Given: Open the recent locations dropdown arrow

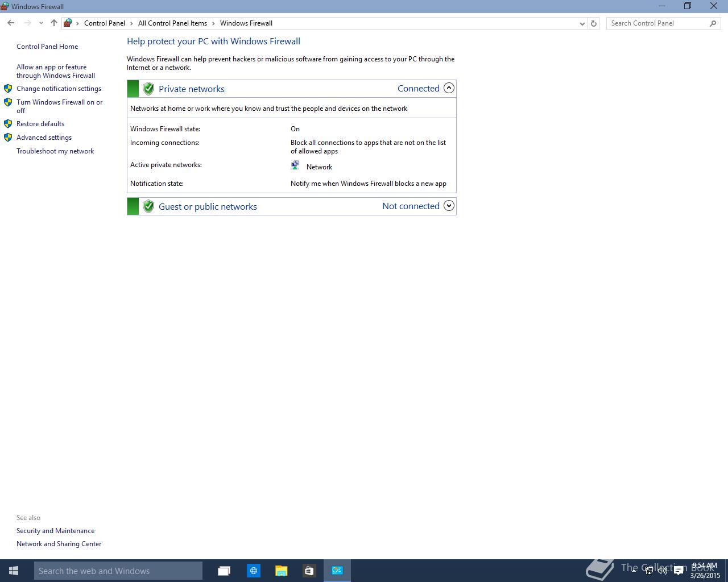Looking at the screenshot, I should tap(41, 23).
